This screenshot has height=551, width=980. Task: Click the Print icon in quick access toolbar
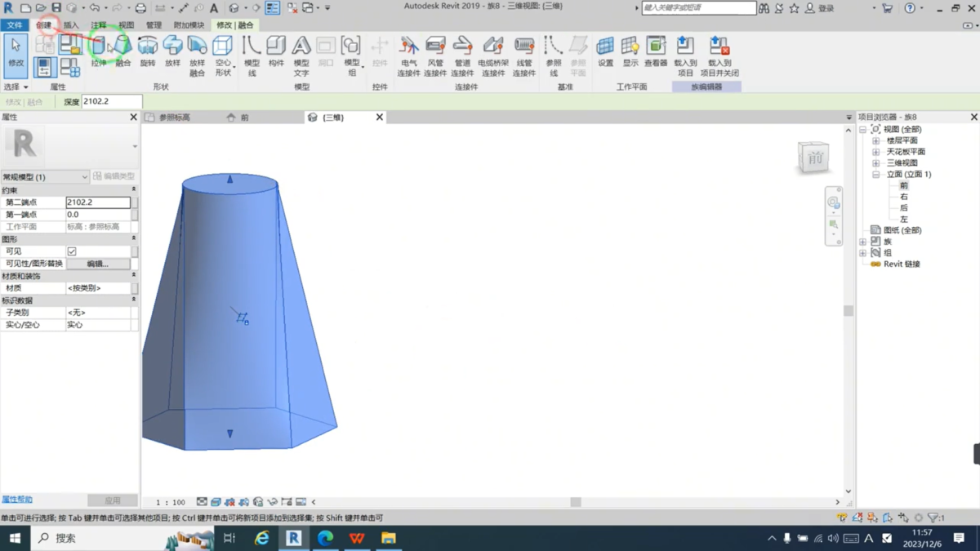point(140,8)
